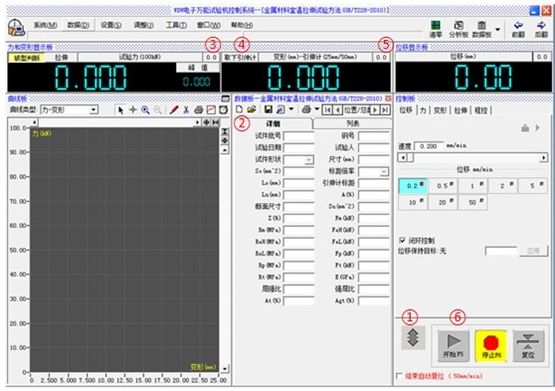Open the 系统(M) menu
The image size is (555, 391).
[45, 25]
